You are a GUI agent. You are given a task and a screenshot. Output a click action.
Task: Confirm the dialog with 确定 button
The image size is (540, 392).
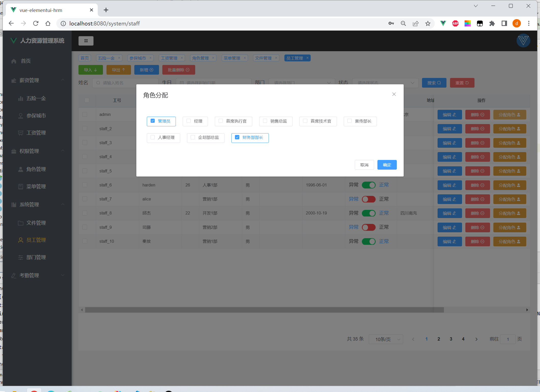pos(387,165)
